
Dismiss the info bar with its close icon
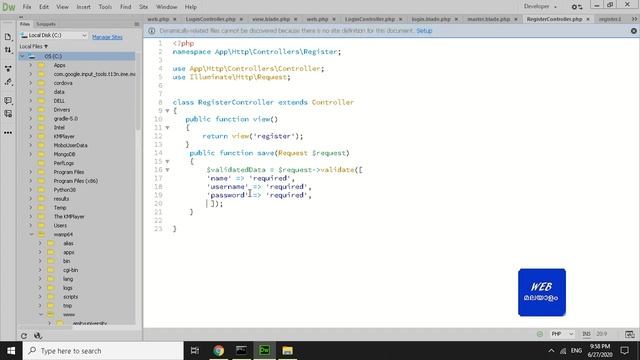633,31
